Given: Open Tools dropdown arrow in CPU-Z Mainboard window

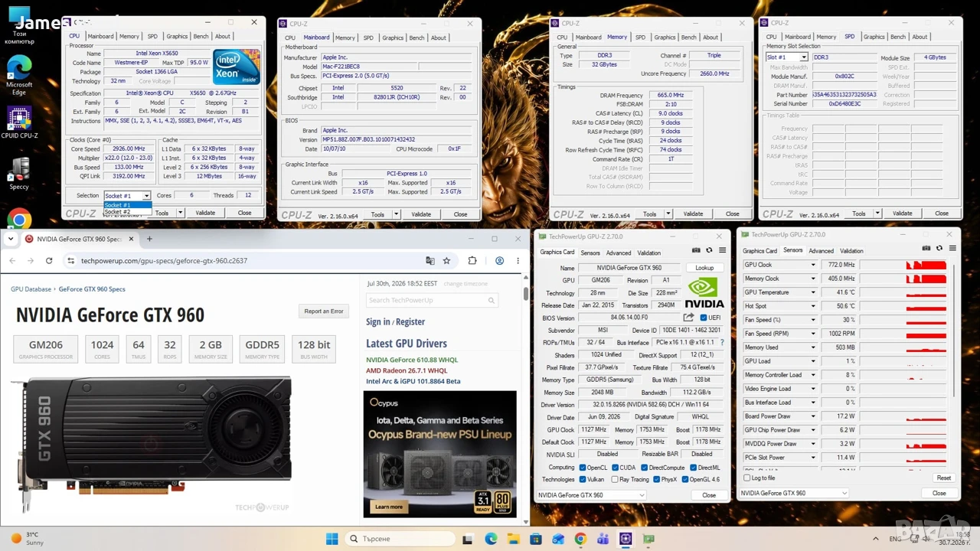Looking at the screenshot, I should point(396,214).
